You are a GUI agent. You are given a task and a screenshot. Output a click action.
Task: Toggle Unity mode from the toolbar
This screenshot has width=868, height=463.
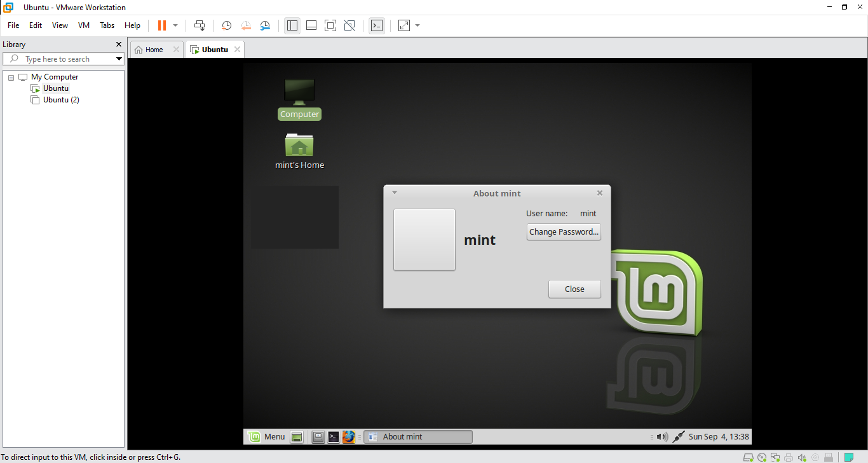click(x=349, y=25)
